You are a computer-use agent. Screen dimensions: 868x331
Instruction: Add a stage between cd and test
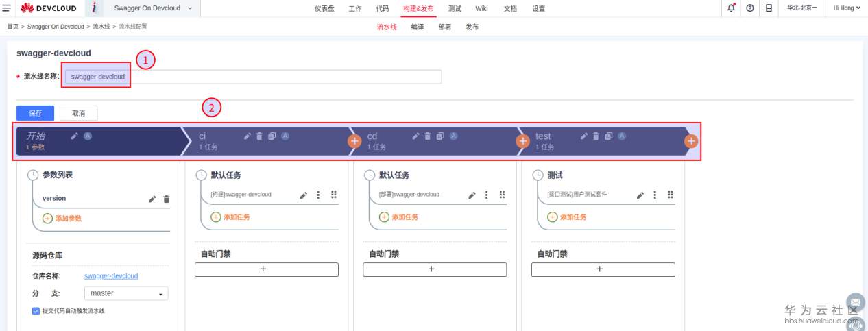[522, 141]
